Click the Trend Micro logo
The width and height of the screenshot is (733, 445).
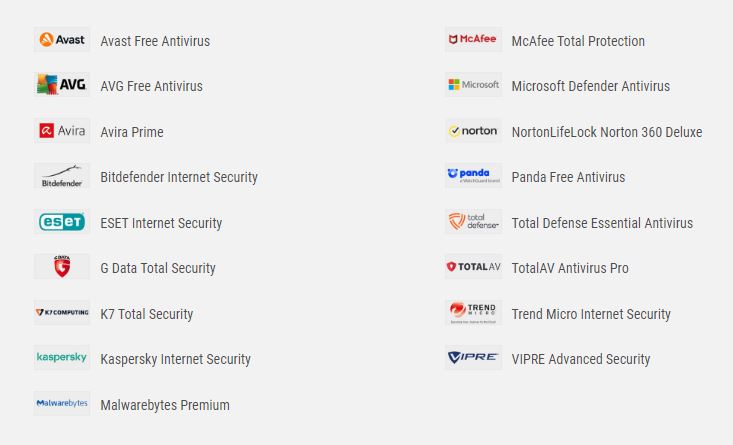click(x=473, y=312)
